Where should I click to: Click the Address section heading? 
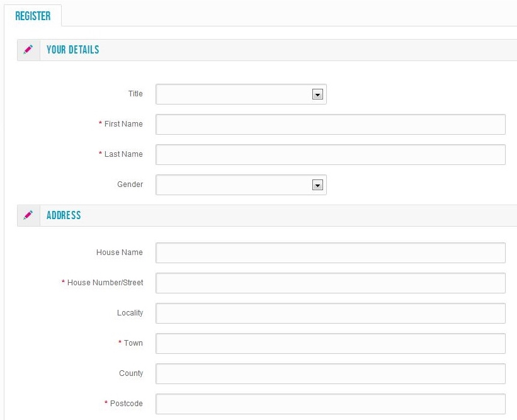pos(64,215)
